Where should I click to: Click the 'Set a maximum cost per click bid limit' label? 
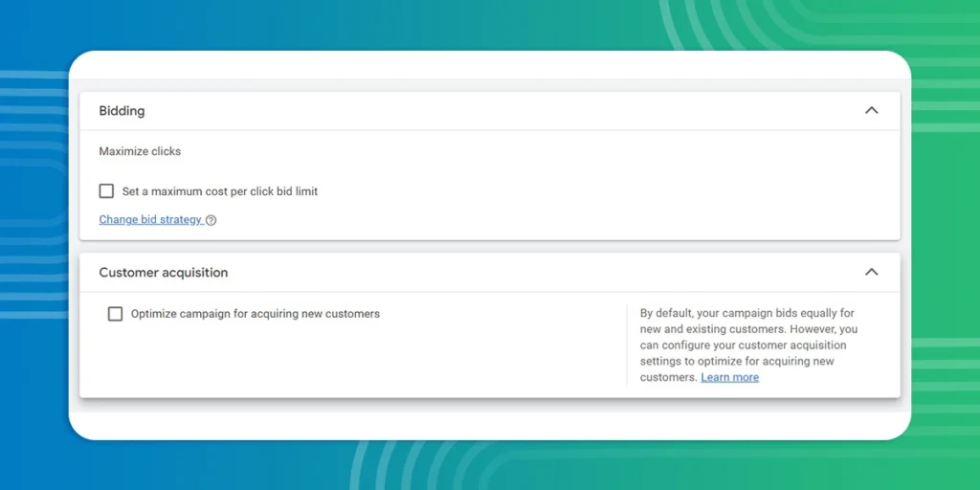[x=220, y=191]
